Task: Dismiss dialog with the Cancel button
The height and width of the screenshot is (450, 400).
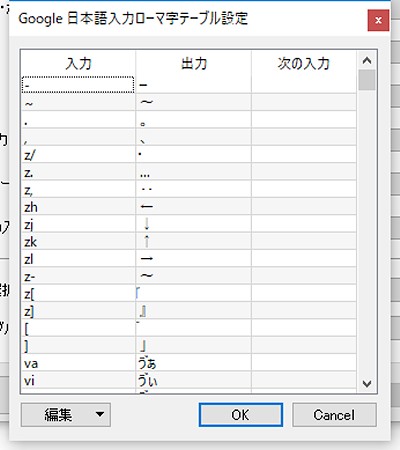Action: click(x=334, y=415)
